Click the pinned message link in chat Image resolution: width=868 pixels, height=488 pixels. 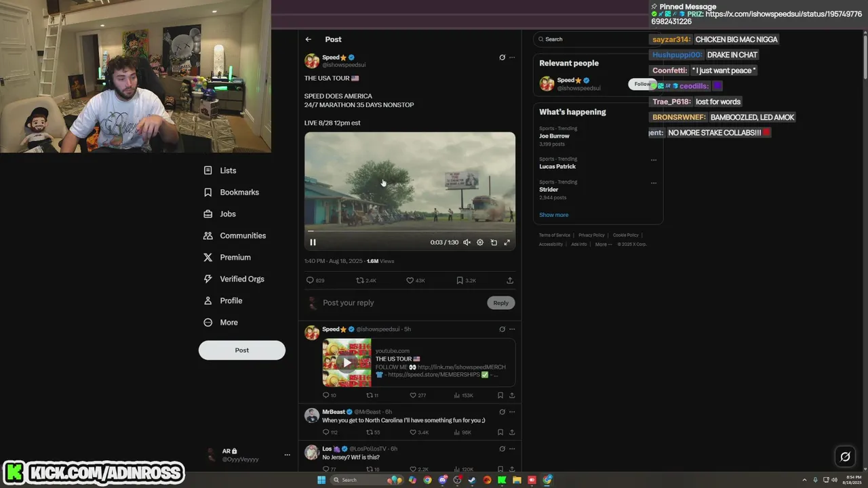[x=756, y=18]
